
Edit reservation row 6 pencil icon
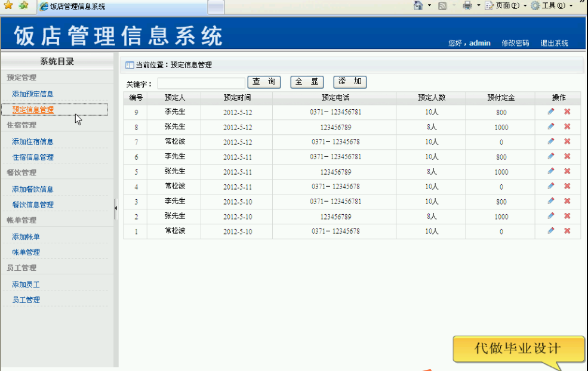(x=550, y=156)
